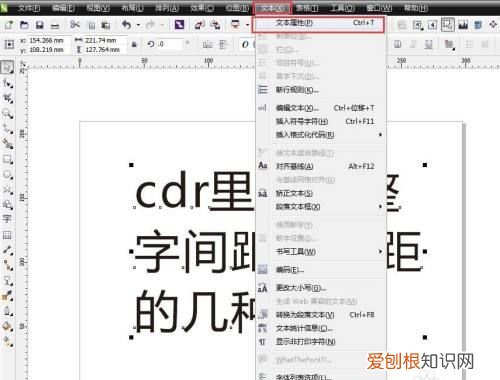The image size is (500, 380).
Task: Click the Export icon
Action: (215, 25)
